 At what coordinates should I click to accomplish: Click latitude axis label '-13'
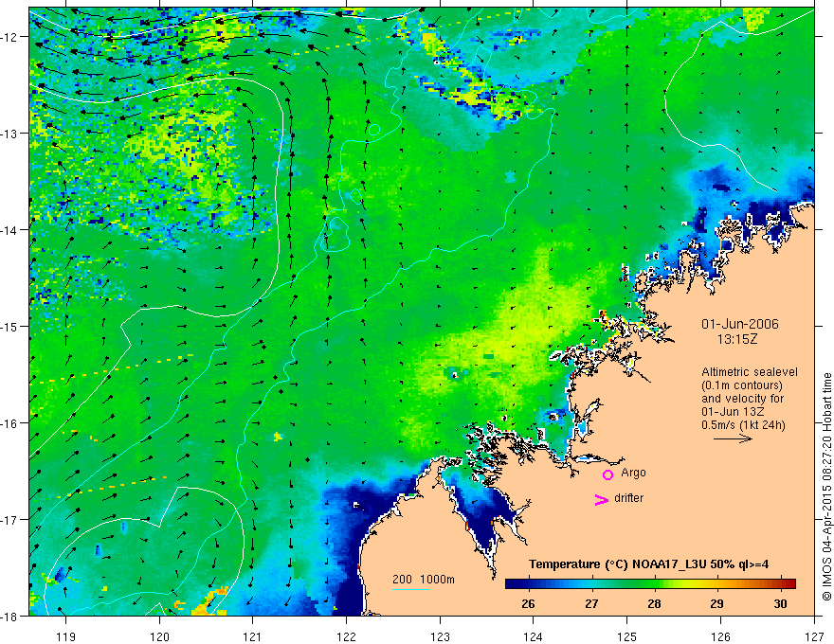point(9,133)
